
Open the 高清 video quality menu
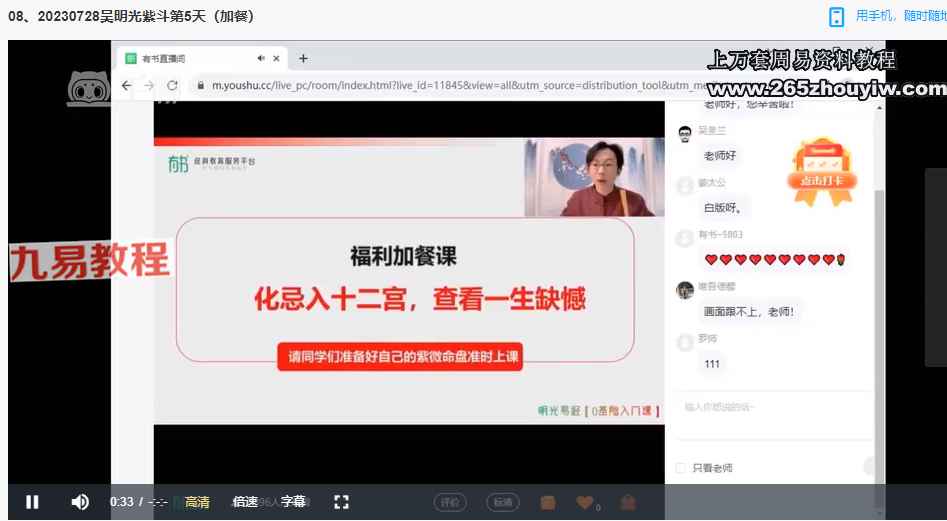(197, 502)
